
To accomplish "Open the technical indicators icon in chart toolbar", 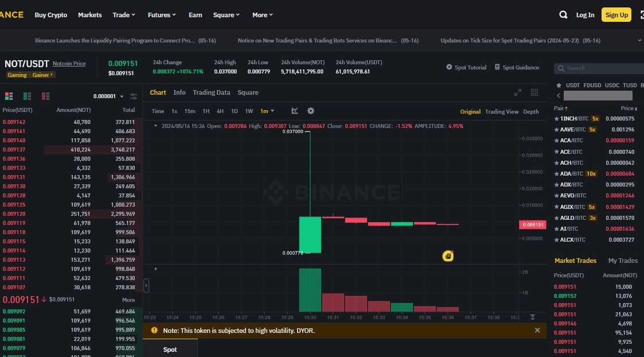I will [x=295, y=111].
